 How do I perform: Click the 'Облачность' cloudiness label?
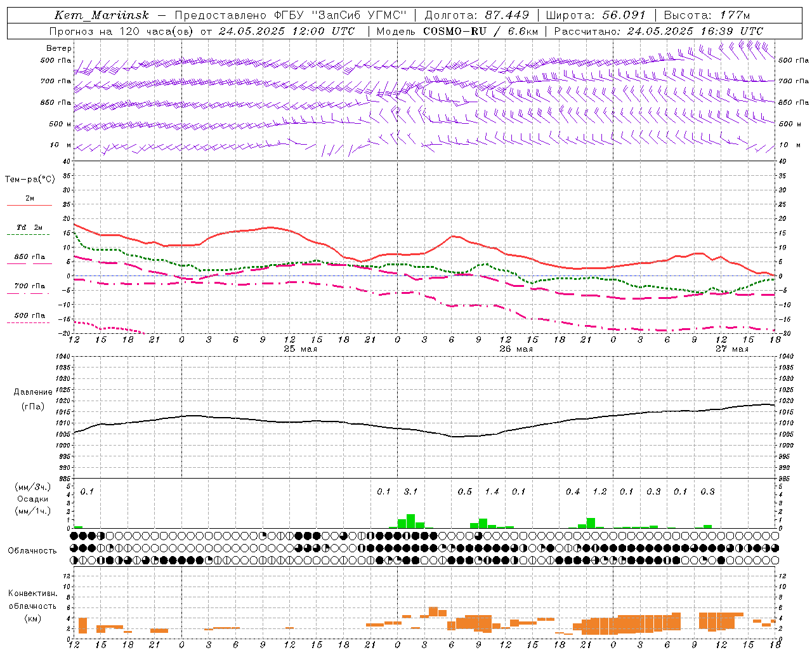pyautogui.click(x=32, y=551)
